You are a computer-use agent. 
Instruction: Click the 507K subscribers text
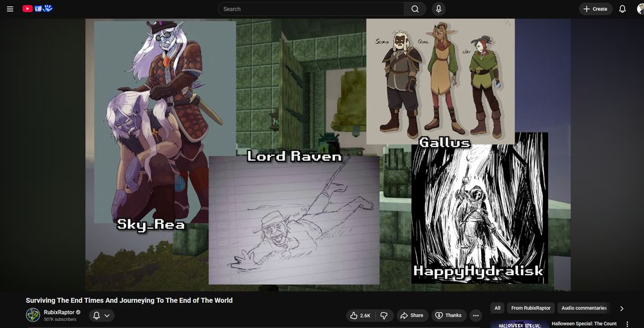60,319
